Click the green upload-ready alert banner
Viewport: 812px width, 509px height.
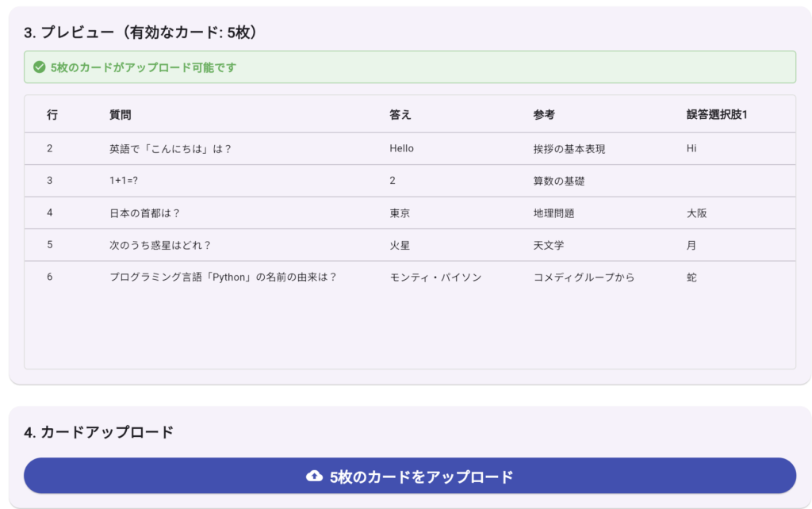tap(409, 67)
